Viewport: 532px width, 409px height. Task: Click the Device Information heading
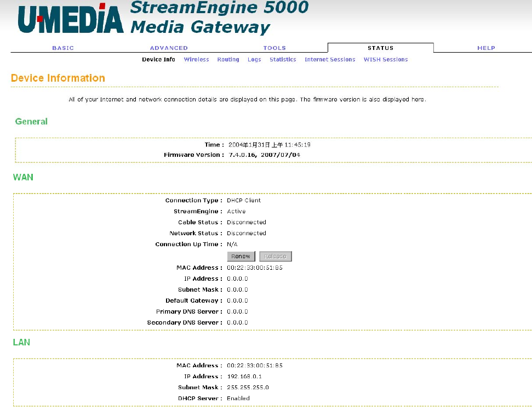(x=58, y=78)
